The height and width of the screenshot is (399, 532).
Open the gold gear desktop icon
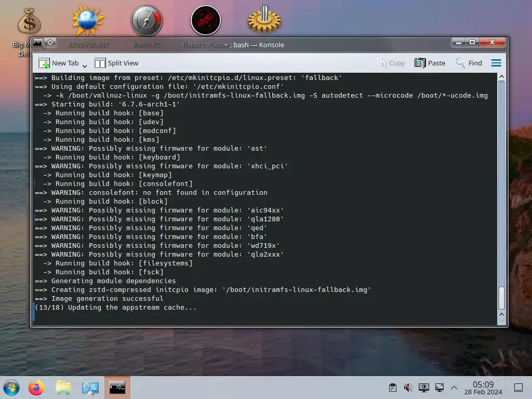(x=264, y=20)
